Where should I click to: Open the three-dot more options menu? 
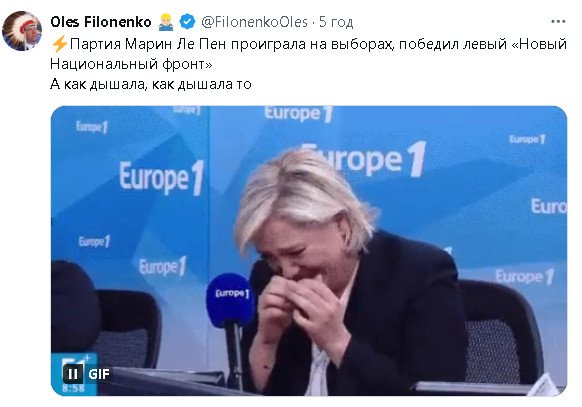coord(558,22)
